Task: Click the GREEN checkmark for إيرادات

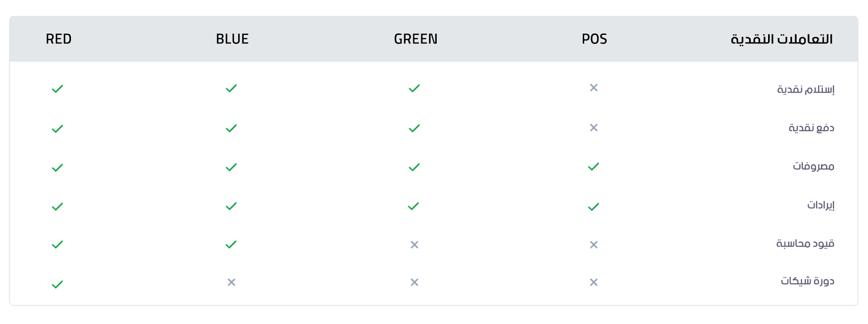Action: (x=414, y=206)
